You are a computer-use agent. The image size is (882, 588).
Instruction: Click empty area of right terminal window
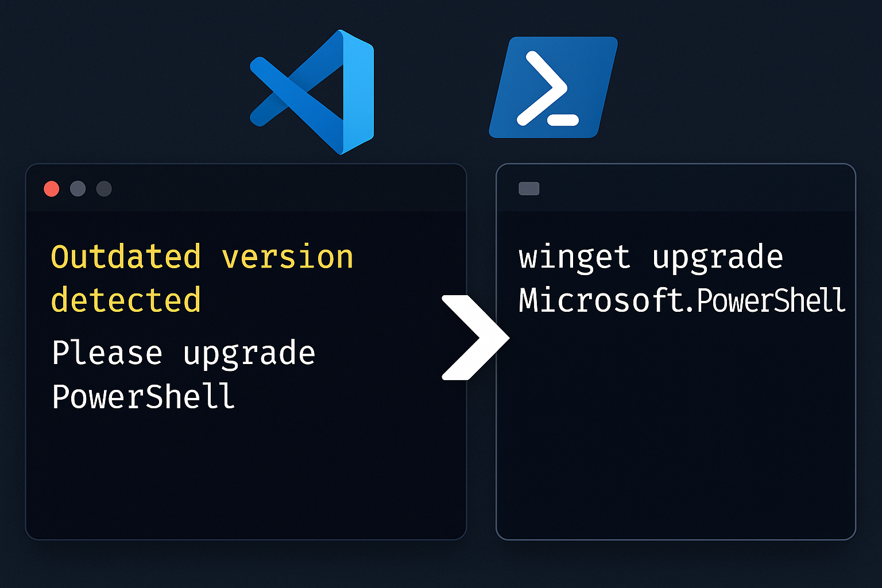point(676,431)
